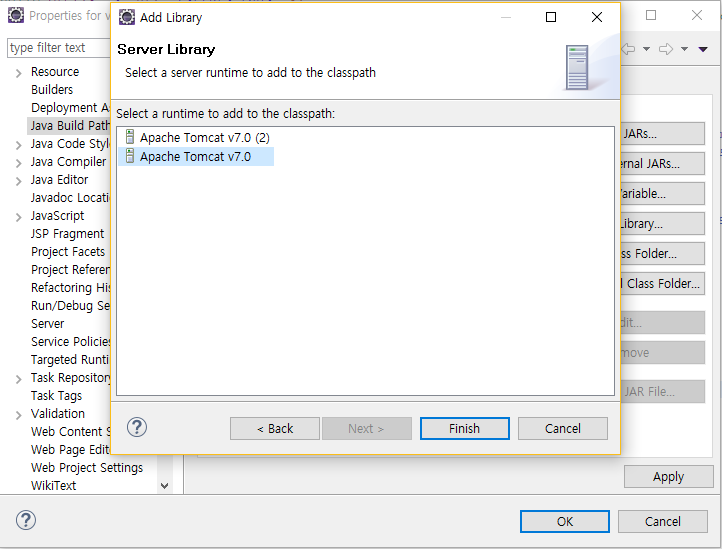Apply changes in the Properties window
The height and width of the screenshot is (549, 722).
click(669, 477)
